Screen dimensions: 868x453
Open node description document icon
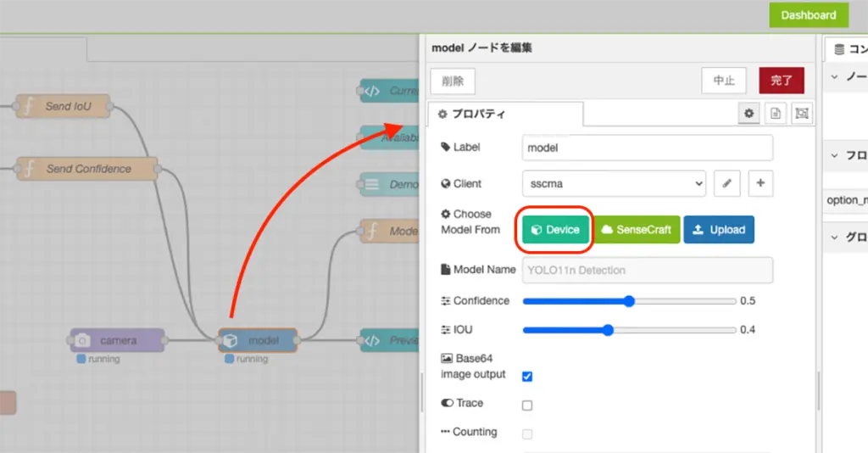pos(776,114)
